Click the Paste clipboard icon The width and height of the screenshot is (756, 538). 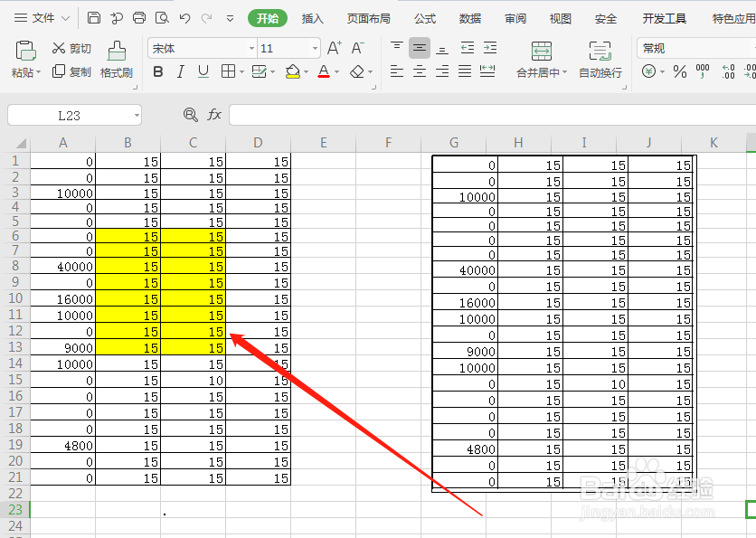(x=25, y=52)
